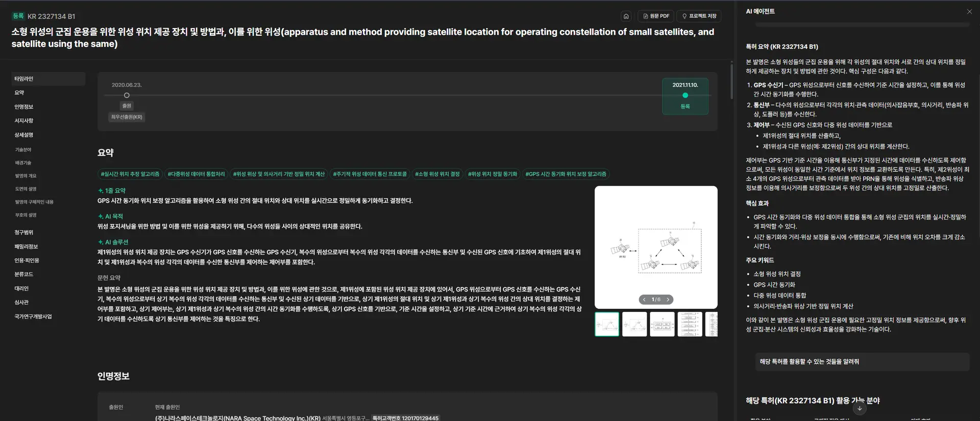Open 도면의 설명 subsection

[26, 189]
